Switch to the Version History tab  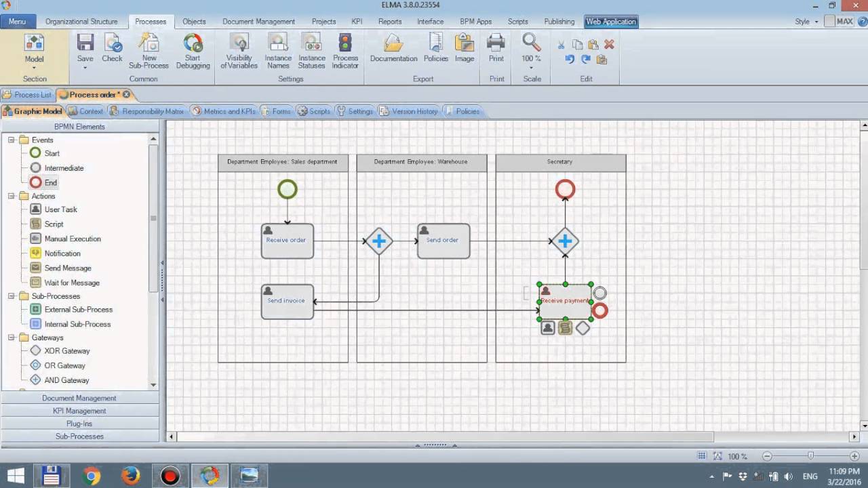409,111
